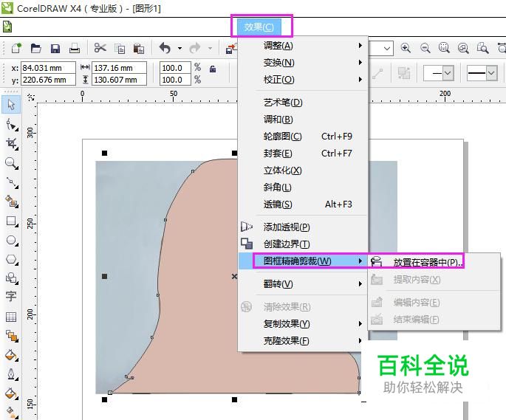Select the Polygon tool
Image resolution: width=506 pixels, height=420 pixels.
12,259
